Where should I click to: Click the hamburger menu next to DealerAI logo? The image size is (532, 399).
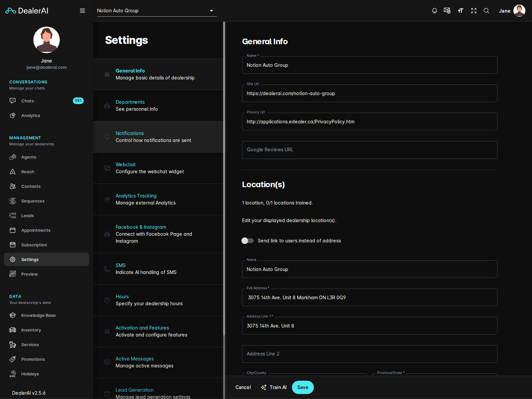point(82,10)
